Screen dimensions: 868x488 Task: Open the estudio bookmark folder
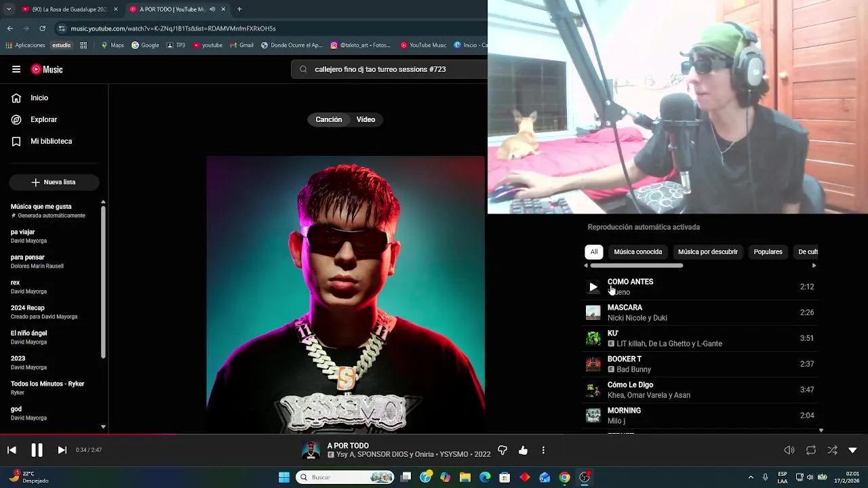pos(62,45)
